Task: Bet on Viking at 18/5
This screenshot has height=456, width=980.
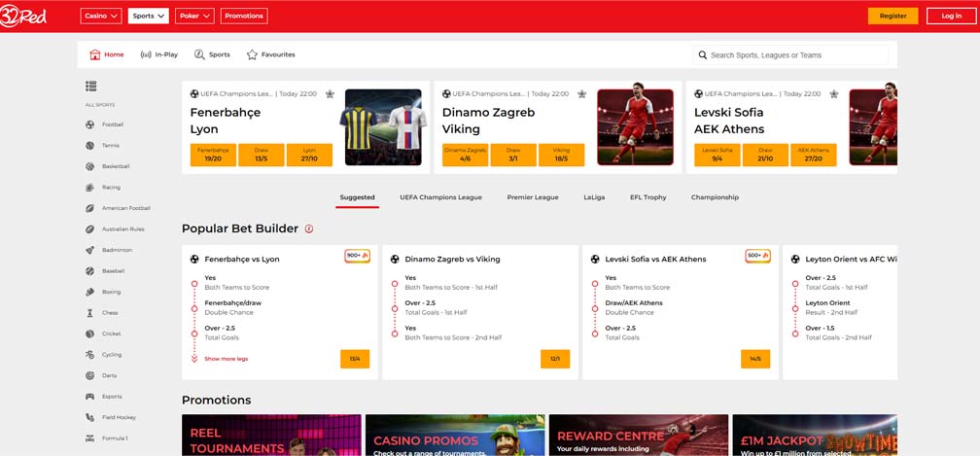Action: point(561,155)
